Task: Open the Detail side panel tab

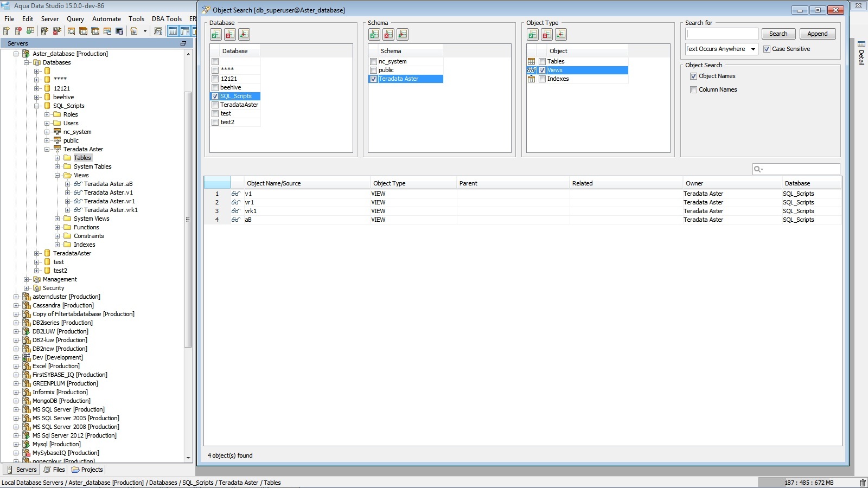Action: 861,53
